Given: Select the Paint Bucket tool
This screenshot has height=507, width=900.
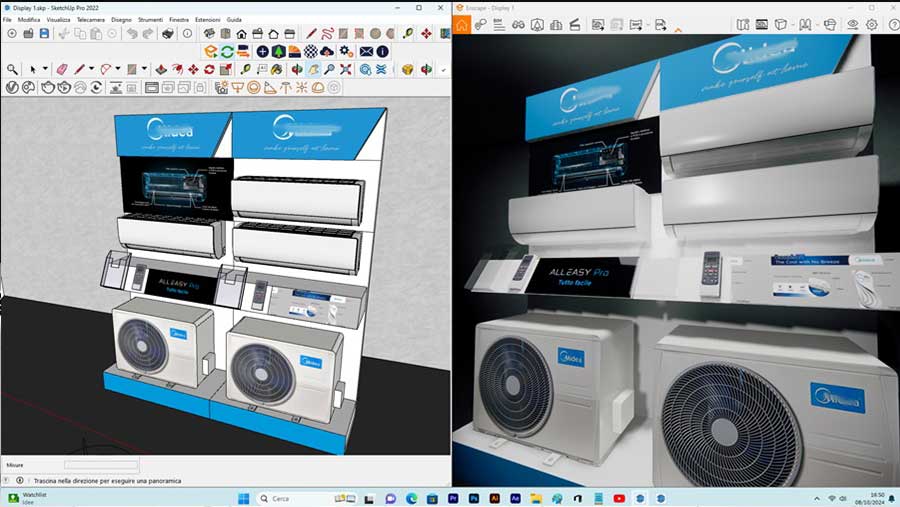Looking at the screenshot, I should (277, 69).
